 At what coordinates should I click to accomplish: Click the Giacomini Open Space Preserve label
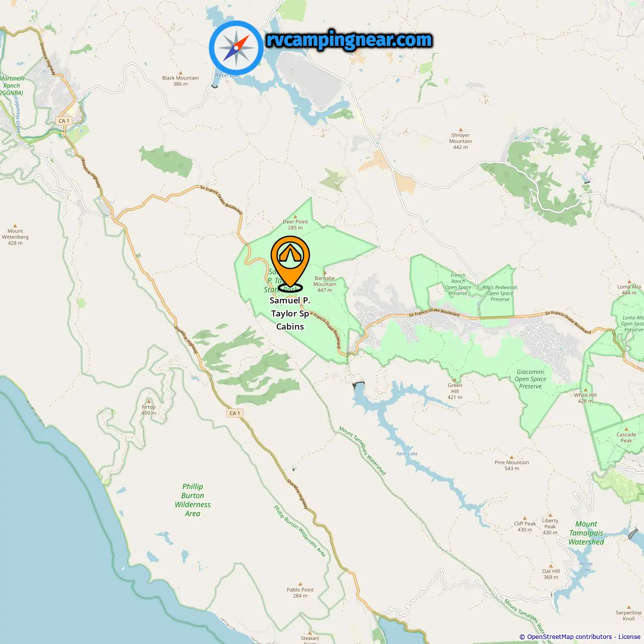click(530, 379)
